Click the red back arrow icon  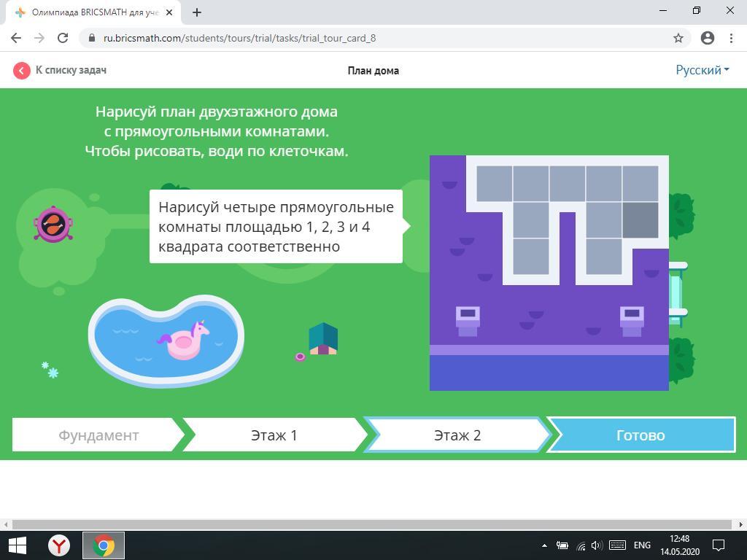pyautogui.click(x=21, y=71)
